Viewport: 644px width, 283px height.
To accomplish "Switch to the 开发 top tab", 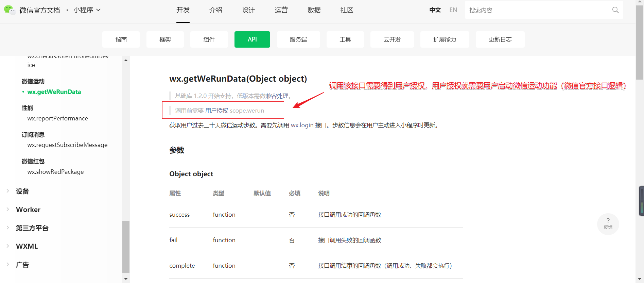I will click(x=183, y=10).
